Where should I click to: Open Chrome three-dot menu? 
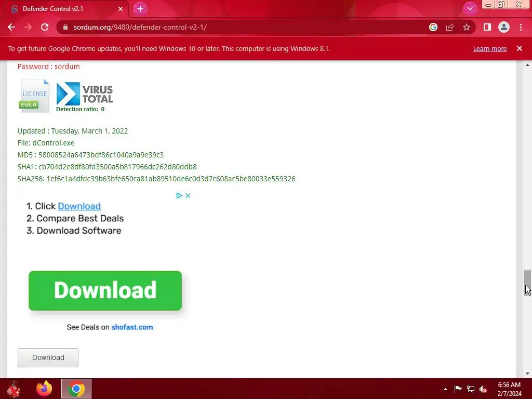521,27
